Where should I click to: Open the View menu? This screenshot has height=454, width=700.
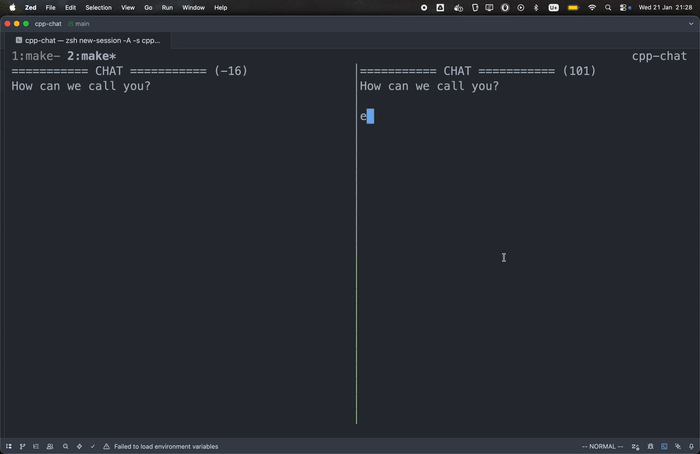(x=128, y=8)
